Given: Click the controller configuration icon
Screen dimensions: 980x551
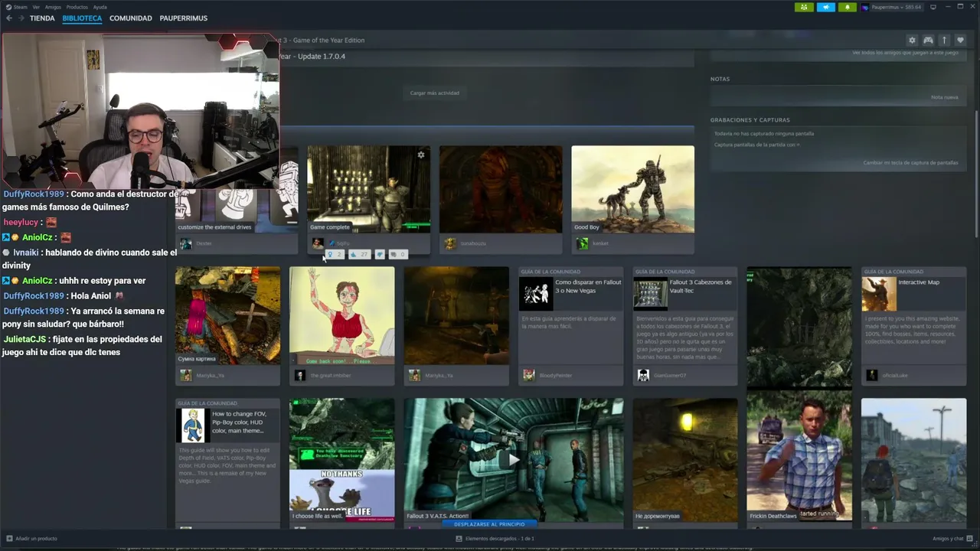Looking at the screenshot, I should click(x=928, y=41).
